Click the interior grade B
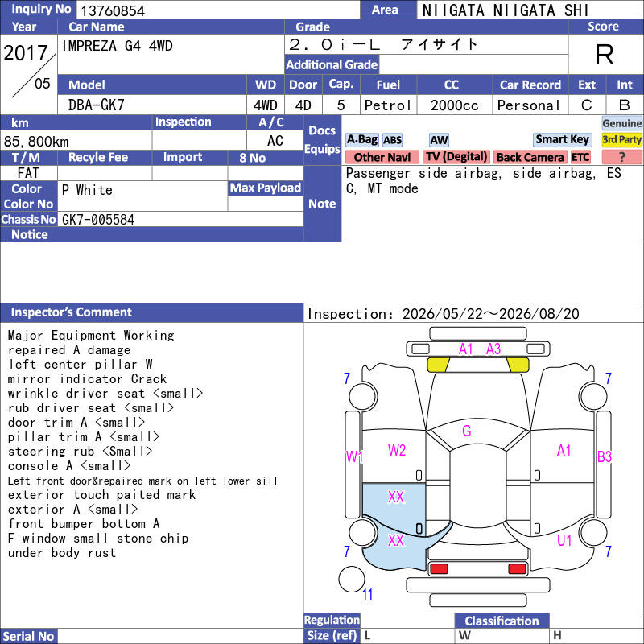644x644 pixels. tap(625, 105)
